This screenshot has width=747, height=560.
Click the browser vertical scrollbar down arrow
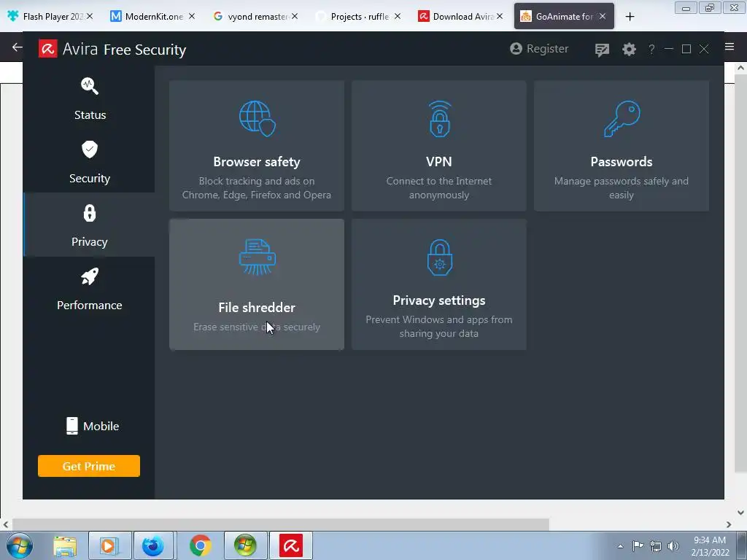(x=740, y=513)
